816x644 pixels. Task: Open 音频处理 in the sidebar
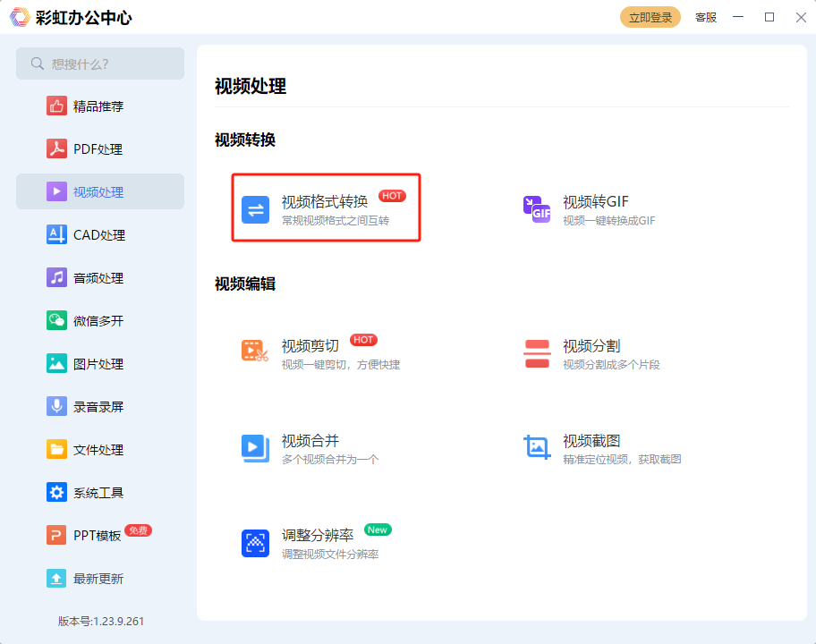(x=100, y=278)
